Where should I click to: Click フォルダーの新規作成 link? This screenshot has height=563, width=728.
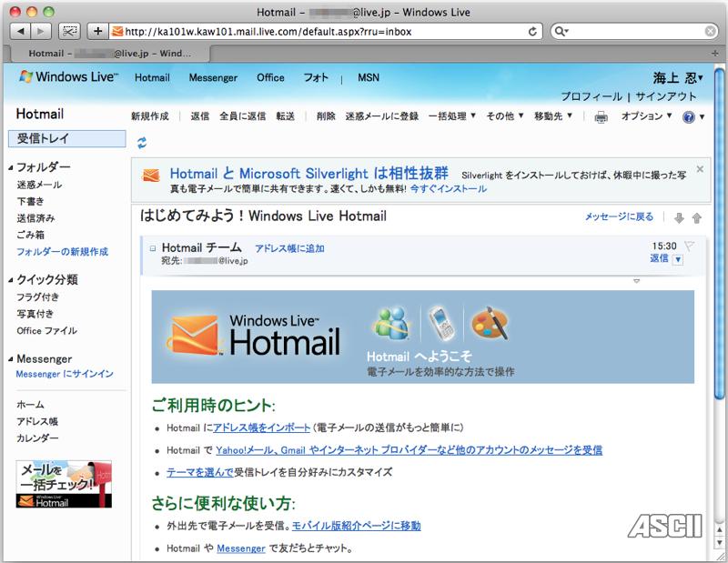pyautogui.click(x=62, y=252)
